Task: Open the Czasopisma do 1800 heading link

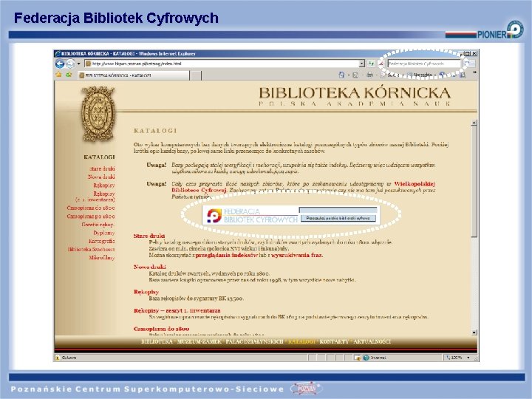Action: click(x=161, y=329)
